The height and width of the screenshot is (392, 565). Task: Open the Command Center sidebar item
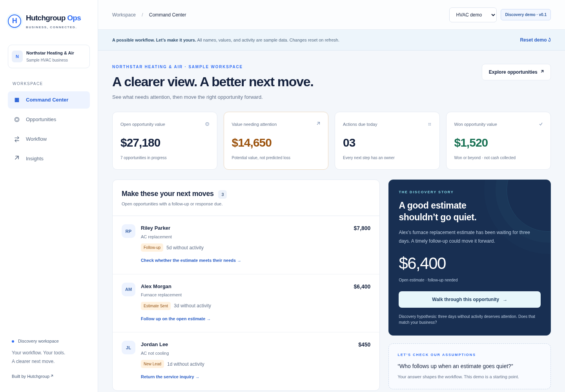(x=49, y=100)
